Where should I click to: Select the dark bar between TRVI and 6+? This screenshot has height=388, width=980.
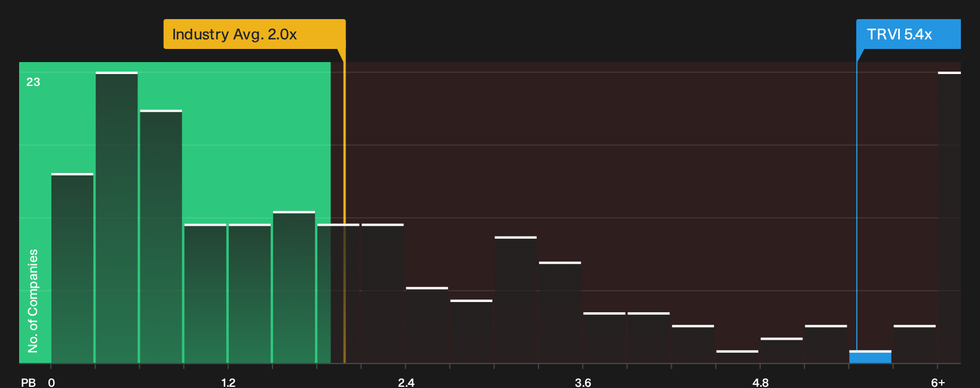(x=915, y=344)
